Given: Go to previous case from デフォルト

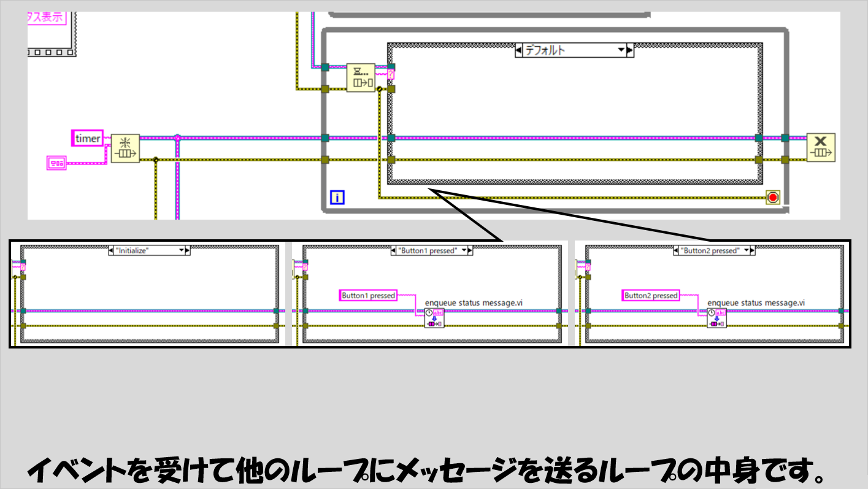Looking at the screenshot, I should click(x=519, y=50).
